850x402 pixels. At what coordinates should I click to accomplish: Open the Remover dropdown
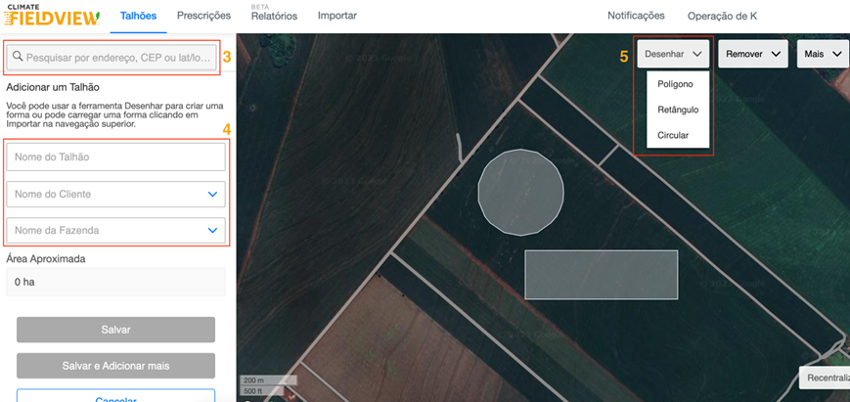click(x=752, y=54)
